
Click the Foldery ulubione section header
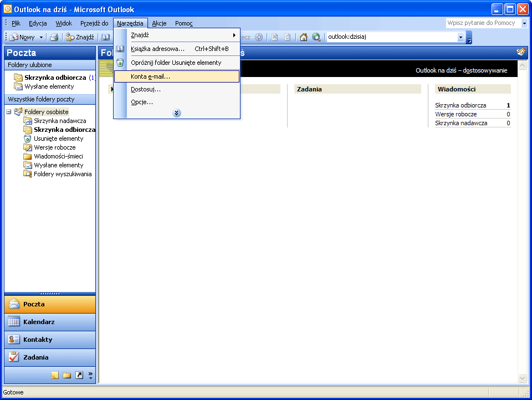tap(50, 65)
